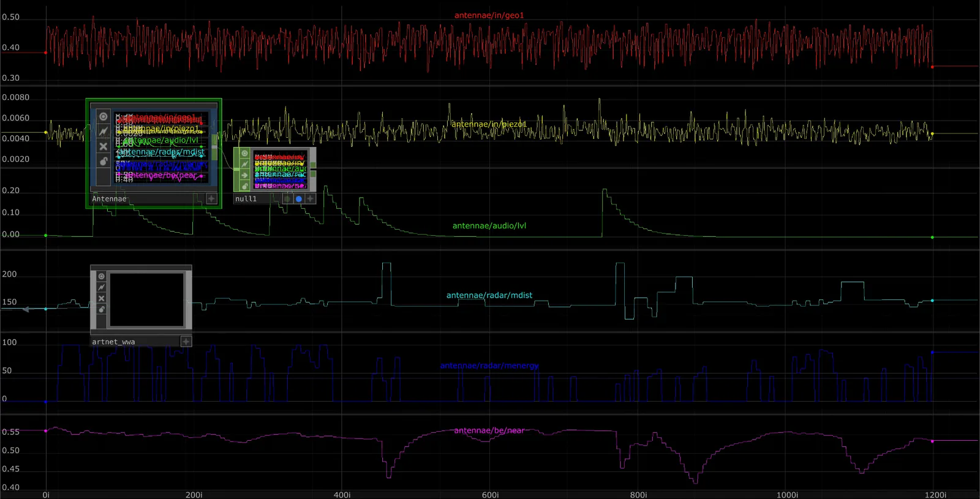The image size is (980, 499).
Task: Lock the Antennae node with its padlock flag
Action: 104,161
